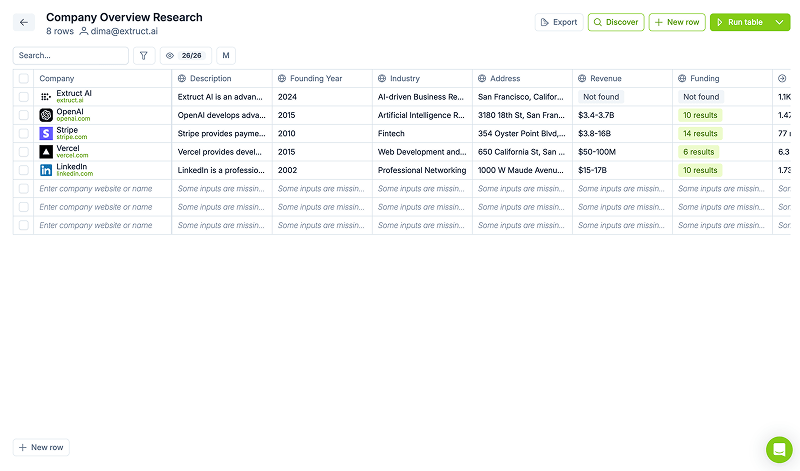Open the filter funnel icon
The width and height of the screenshot is (800, 471).
coord(144,56)
